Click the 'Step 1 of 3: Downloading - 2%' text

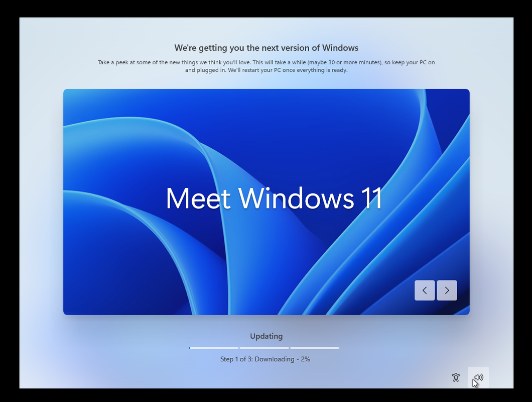click(x=265, y=359)
